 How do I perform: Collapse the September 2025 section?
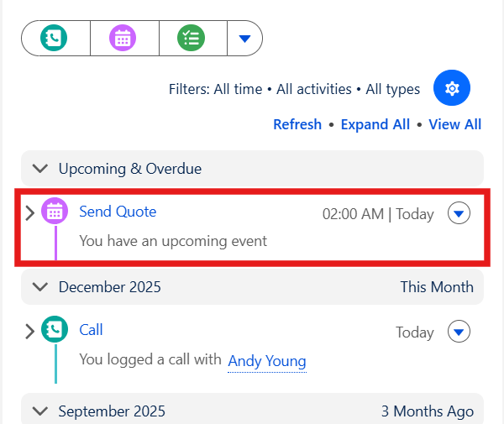(40, 411)
